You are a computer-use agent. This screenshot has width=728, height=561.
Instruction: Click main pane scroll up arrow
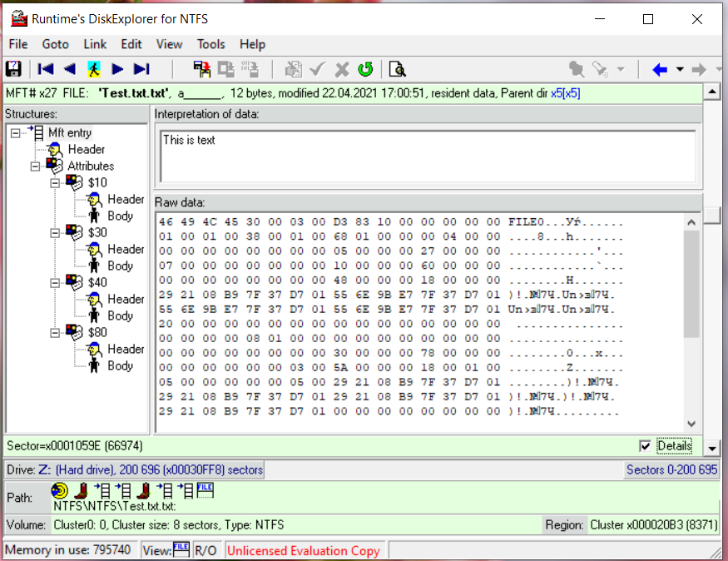coord(711,92)
